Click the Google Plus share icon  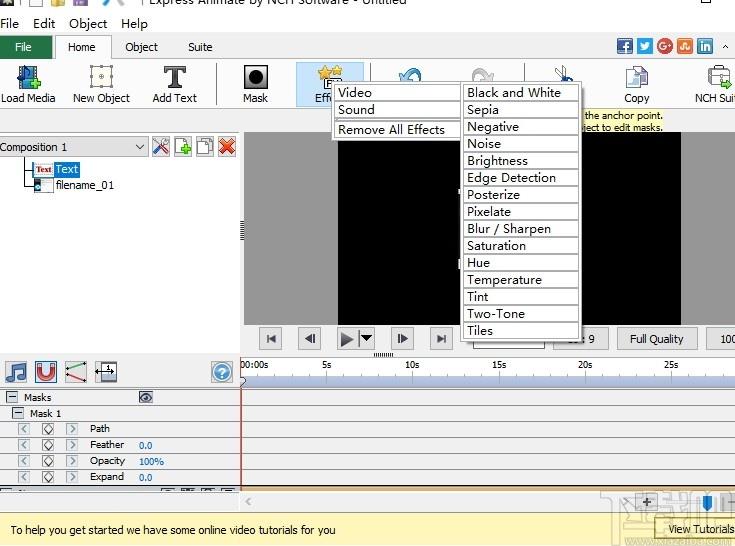click(665, 46)
